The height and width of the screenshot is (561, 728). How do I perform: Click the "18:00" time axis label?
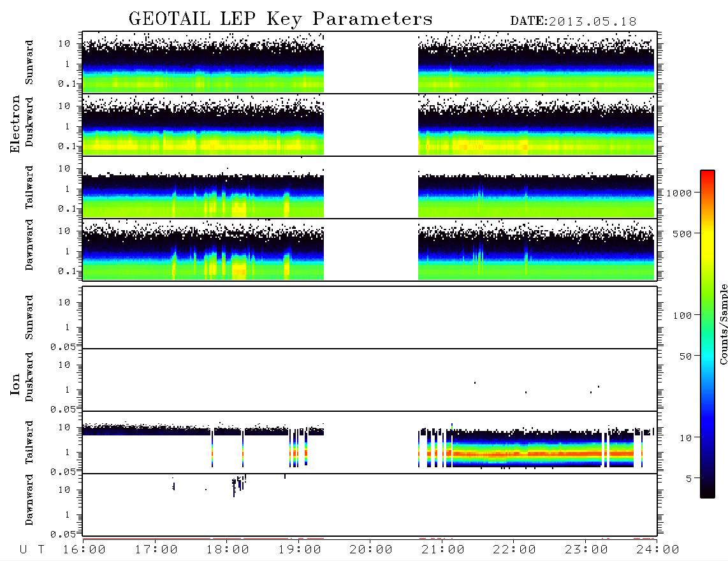pyautogui.click(x=228, y=550)
